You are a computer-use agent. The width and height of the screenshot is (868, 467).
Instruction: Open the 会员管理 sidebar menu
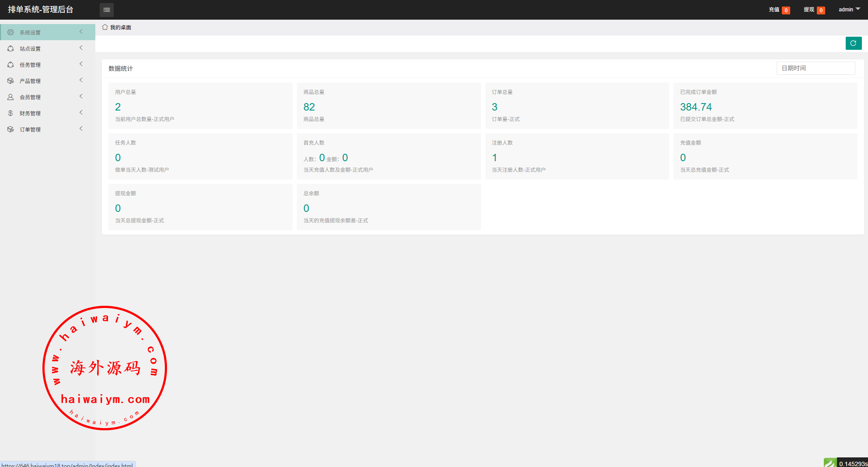click(30, 97)
